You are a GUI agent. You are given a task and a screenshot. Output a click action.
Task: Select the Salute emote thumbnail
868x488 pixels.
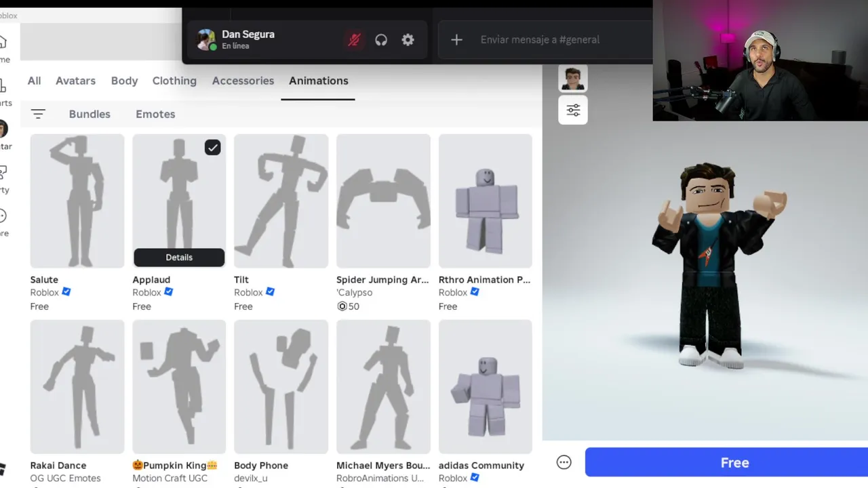pyautogui.click(x=77, y=201)
